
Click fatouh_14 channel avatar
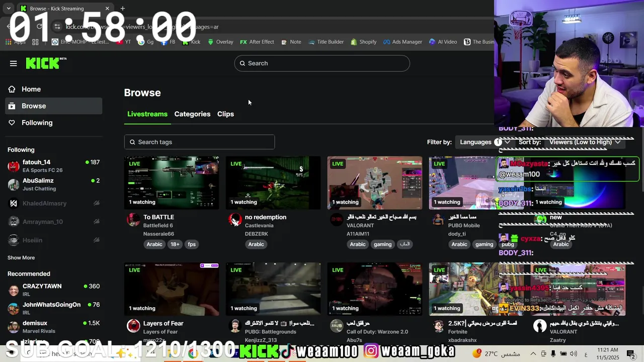coord(14,166)
